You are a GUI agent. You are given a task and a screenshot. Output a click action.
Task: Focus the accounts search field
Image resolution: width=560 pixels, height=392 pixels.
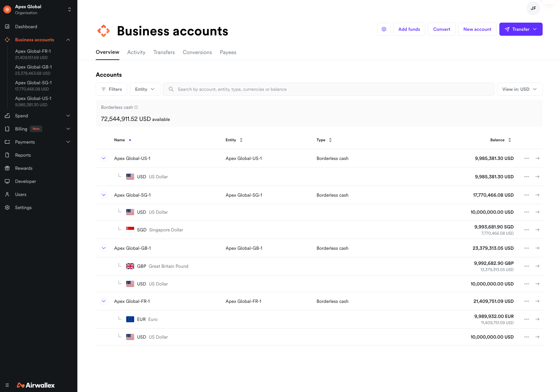[x=329, y=89]
